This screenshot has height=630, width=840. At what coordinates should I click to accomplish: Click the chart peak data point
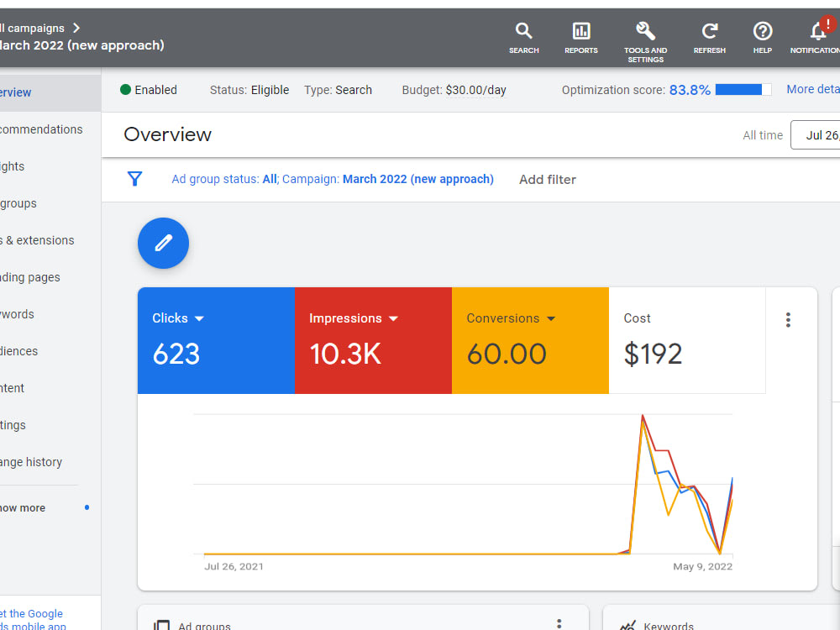pos(643,416)
